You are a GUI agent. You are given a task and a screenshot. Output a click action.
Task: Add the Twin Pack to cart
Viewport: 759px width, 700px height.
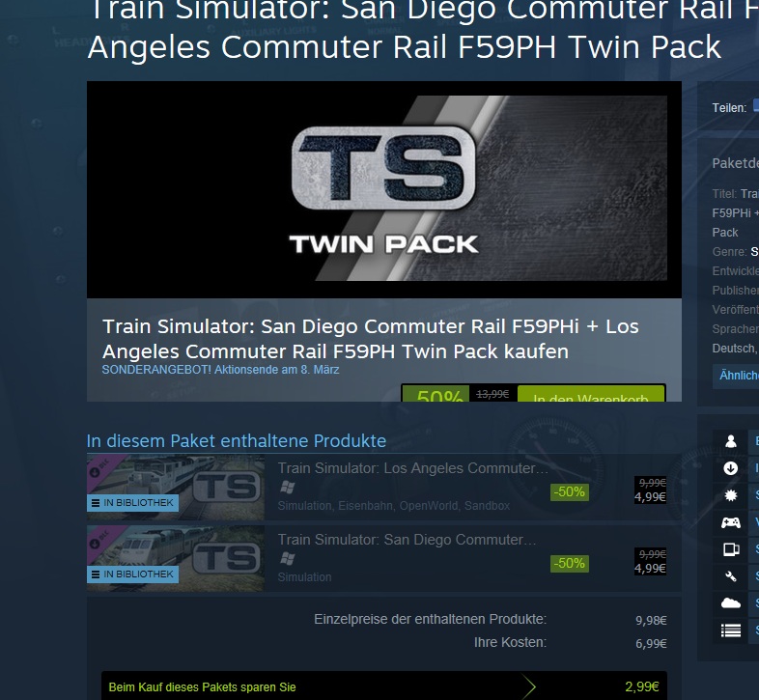coord(591,394)
